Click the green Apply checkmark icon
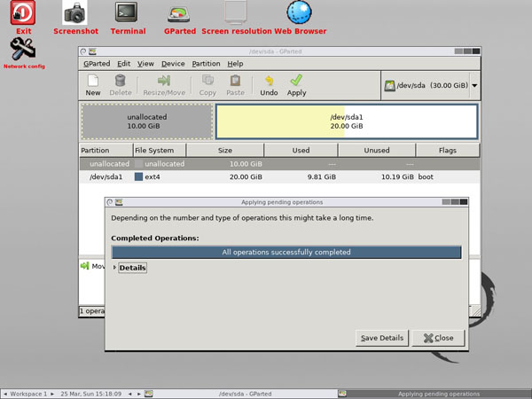This screenshot has height=399, width=532. [296, 81]
